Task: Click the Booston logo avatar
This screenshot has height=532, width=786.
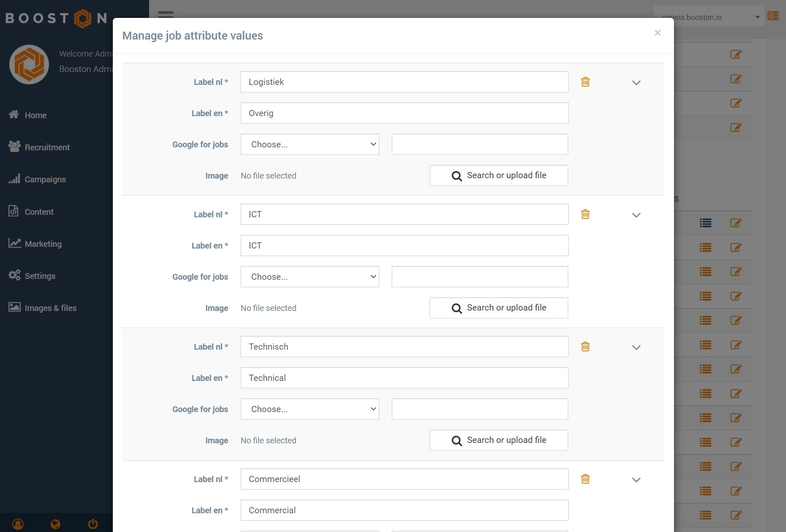Action: coord(29,65)
